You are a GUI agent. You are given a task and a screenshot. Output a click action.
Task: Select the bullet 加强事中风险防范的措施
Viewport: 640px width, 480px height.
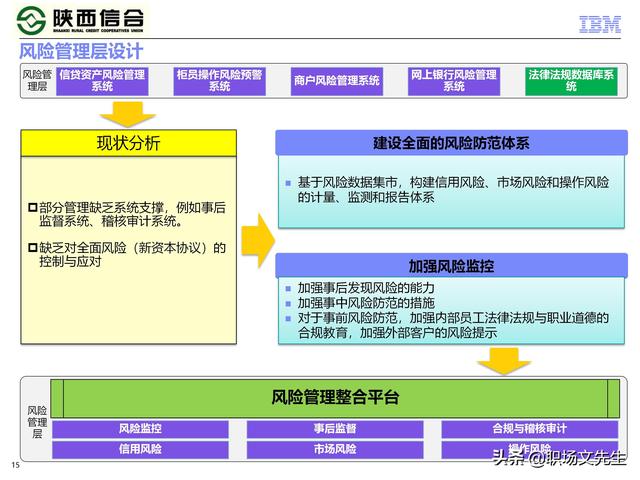(366, 303)
